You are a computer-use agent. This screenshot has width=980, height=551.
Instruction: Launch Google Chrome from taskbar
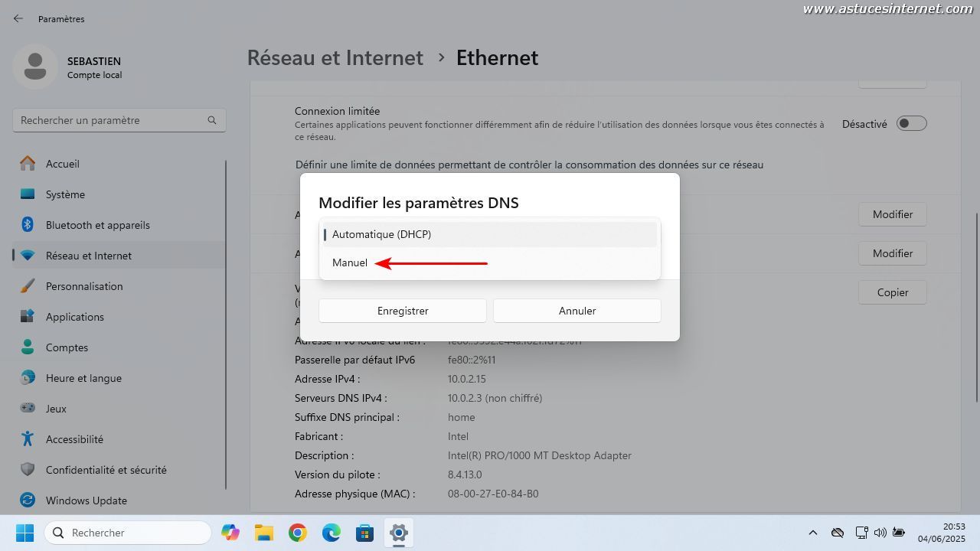(298, 533)
